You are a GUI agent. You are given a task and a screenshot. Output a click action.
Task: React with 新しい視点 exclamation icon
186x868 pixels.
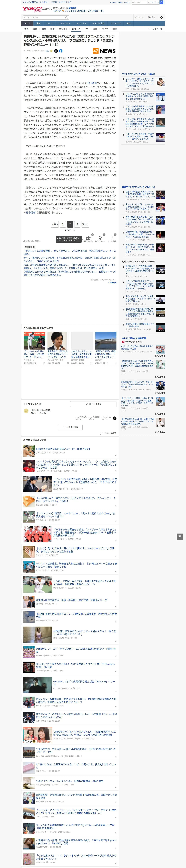[x=112, y=238]
